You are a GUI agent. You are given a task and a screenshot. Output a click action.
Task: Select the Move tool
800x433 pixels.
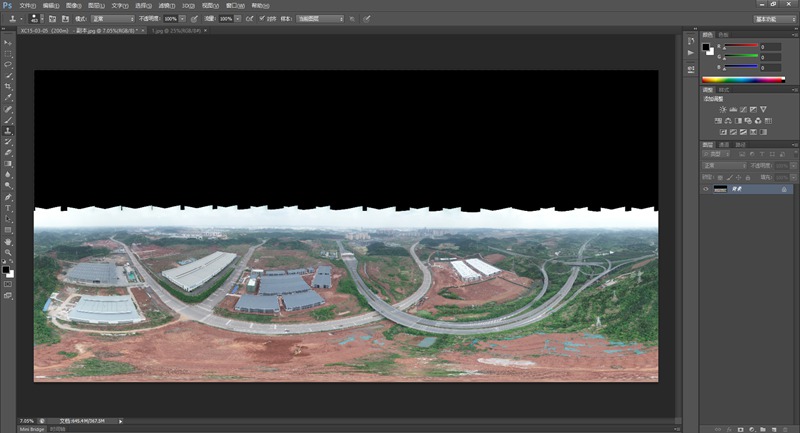click(x=8, y=42)
